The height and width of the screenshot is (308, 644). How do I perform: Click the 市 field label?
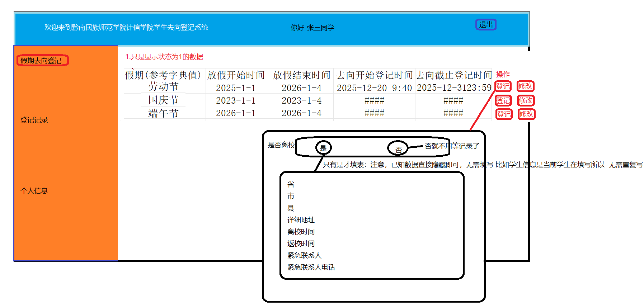[x=291, y=196]
